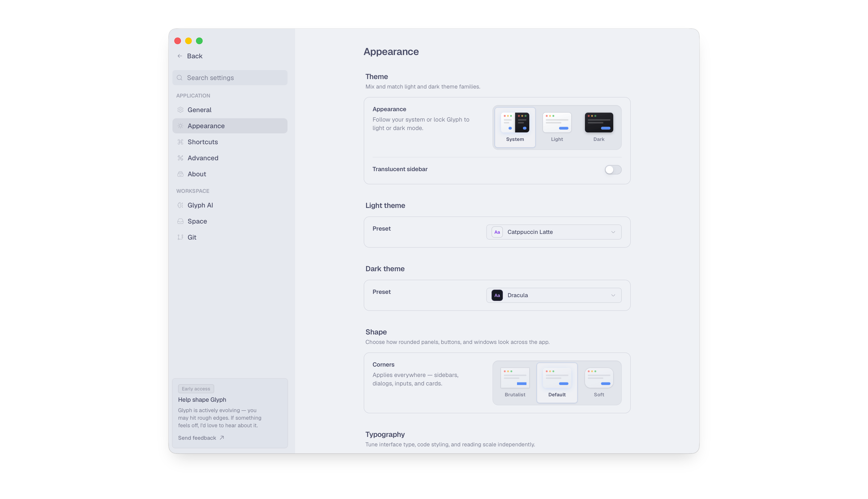Click the chevron on Catppuccin Latte dropdown
The height and width of the screenshot is (499, 868).
coord(613,232)
